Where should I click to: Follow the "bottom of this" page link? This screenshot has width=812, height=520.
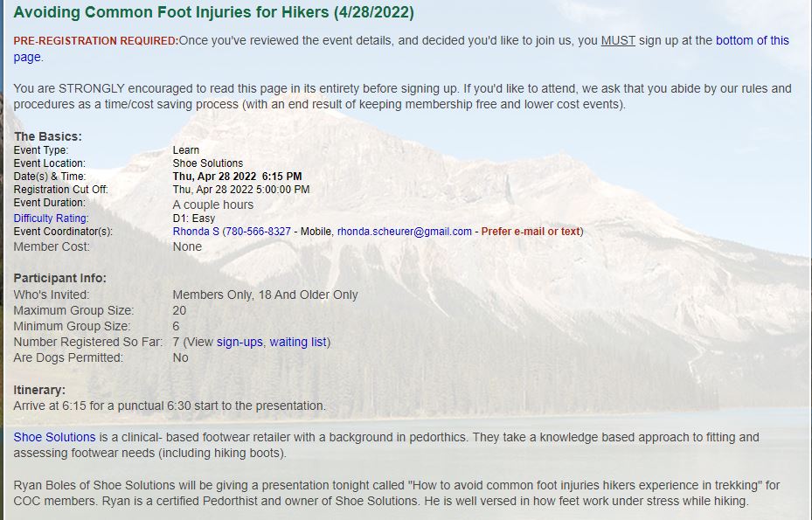(752, 40)
